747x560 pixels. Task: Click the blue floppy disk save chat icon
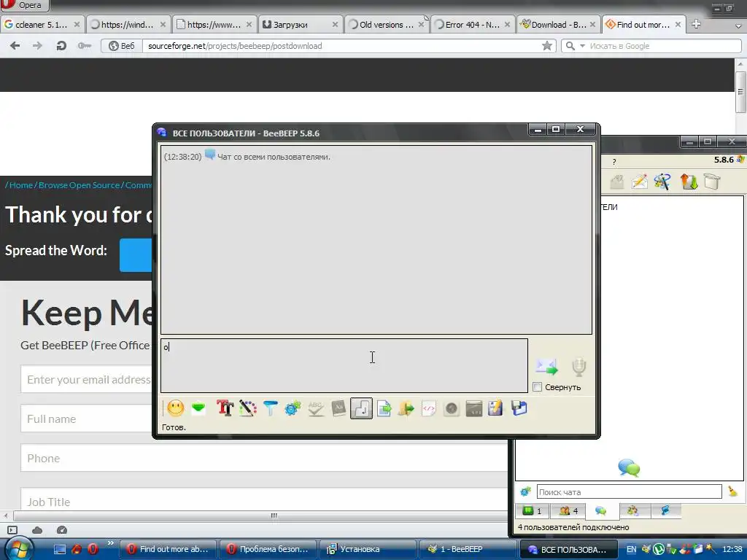(x=519, y=408)
